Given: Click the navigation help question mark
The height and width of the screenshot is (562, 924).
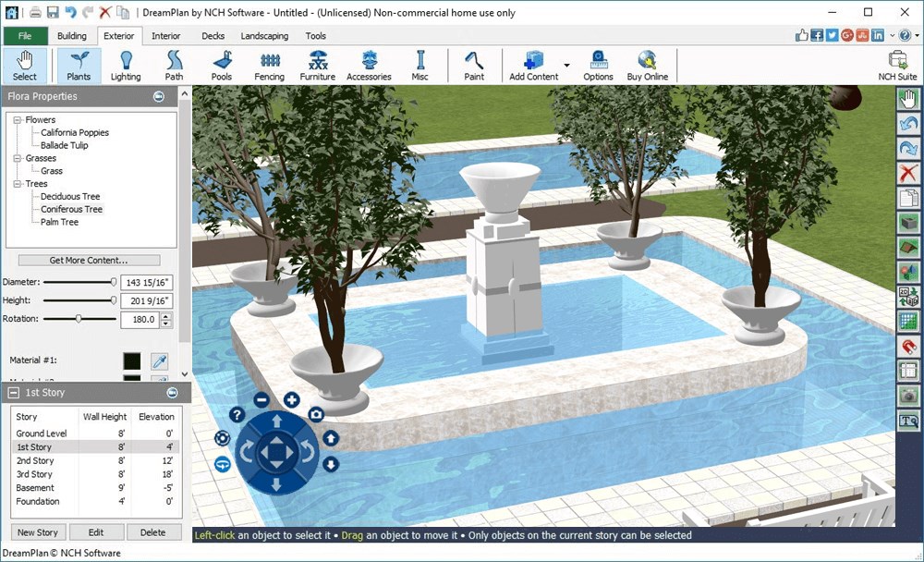Looking at the screenshot, I should (x=237, y=415).
